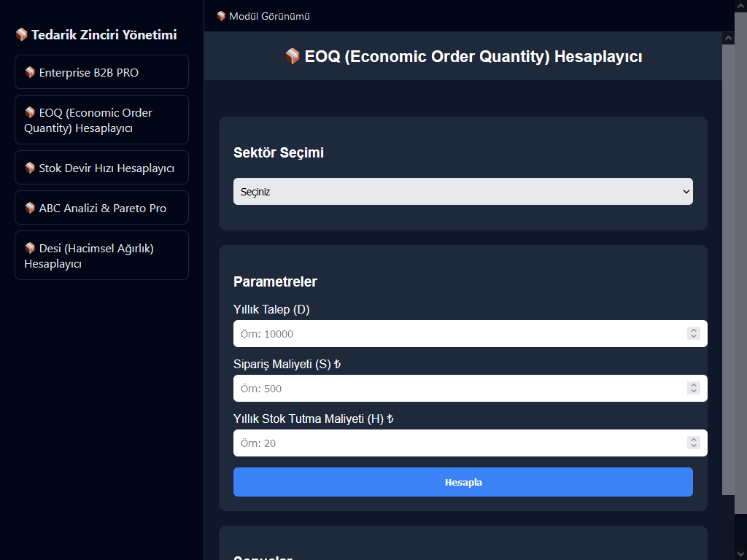Increment Stok Tutma Maliyeti using spinner up arrow
747x560 pixels.
[694, 440]
